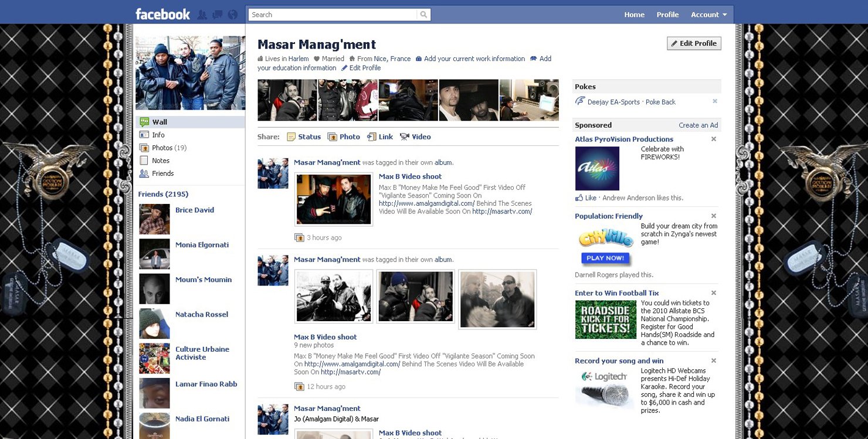Click the pencil Edit Profile link under name
The image size is (868, 439).
(x=361, y=68)
